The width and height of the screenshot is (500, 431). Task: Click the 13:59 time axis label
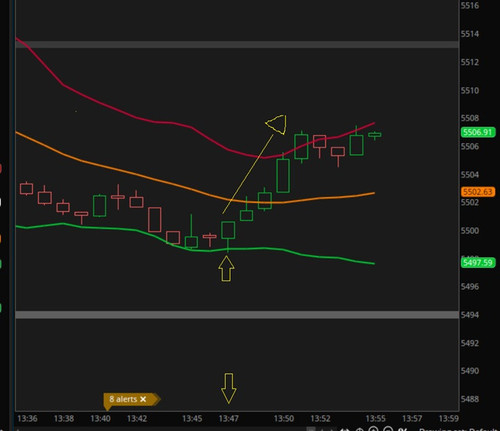point(449,418)
